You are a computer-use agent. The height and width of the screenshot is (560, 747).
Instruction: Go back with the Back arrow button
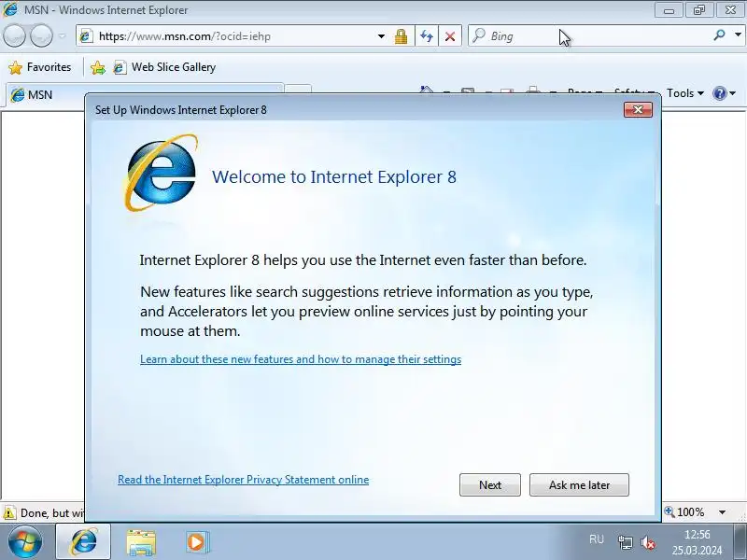pos(15,36)
